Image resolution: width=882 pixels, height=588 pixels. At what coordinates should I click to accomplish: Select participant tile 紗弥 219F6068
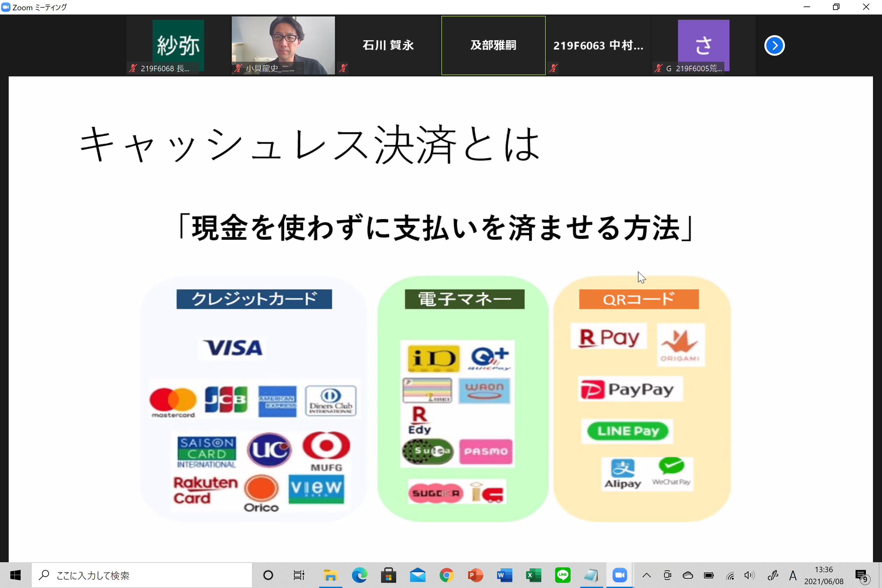(178, 45)
